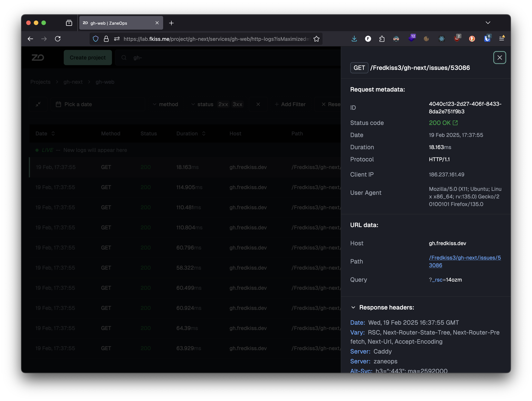Viewport: 532px width, 401px height.
Task: Select the log row with 58.322ms duration
Action: [185, 268]
